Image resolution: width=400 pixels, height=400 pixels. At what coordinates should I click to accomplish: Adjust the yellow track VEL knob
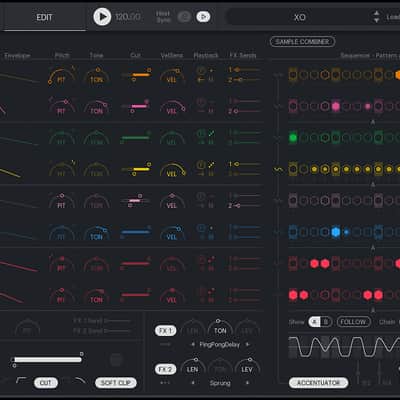tap(172, 170)
